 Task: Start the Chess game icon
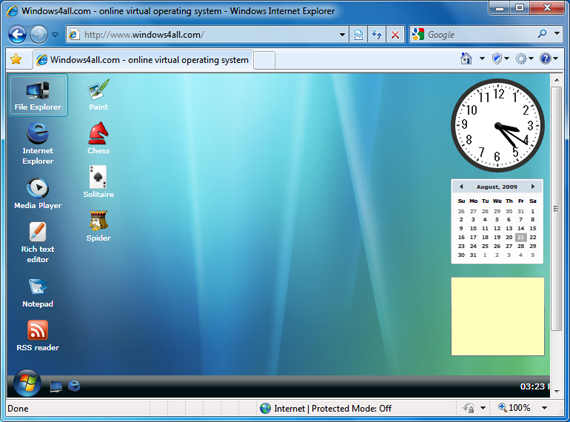tap(99, 138)
